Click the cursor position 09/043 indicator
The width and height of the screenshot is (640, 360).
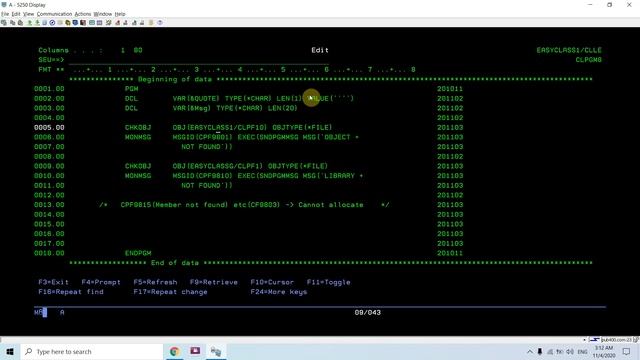click(x=367, y=312)
